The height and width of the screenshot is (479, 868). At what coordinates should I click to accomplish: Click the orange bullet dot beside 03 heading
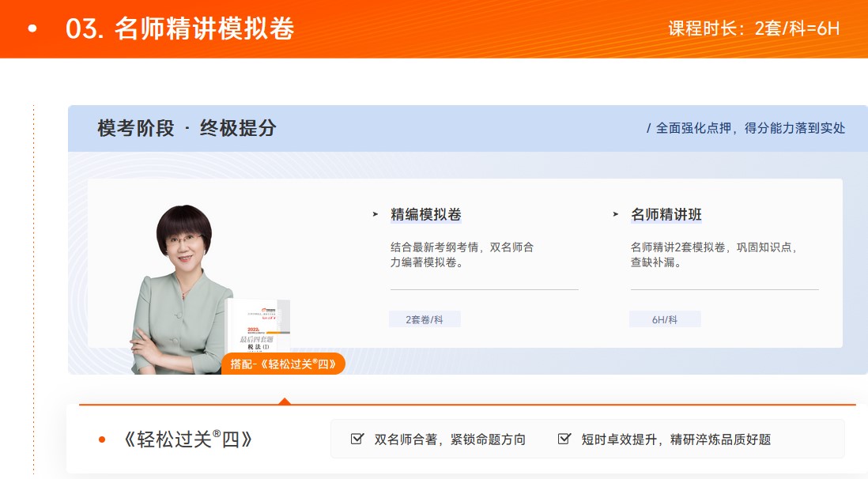[x=30, y=29]
